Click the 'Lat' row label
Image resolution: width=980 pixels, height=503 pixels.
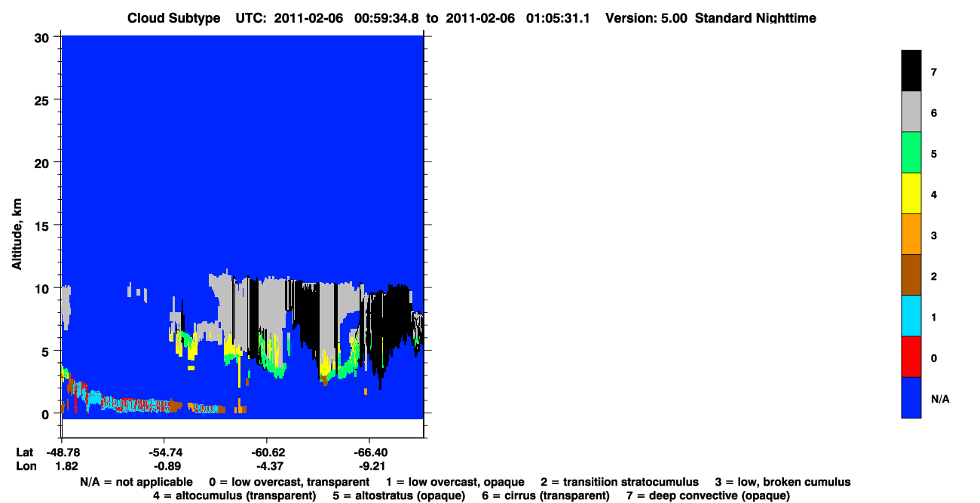[x=23, y=452]
